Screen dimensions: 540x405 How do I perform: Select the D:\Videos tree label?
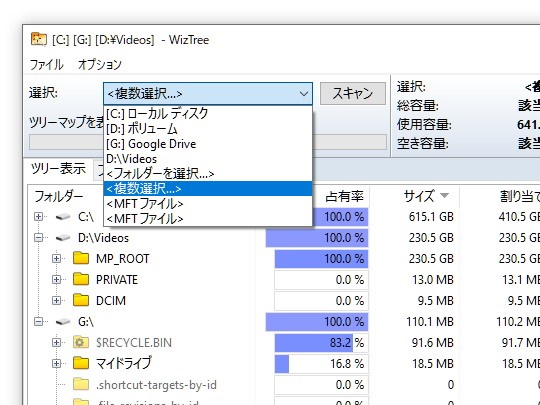tap(103, 238)
